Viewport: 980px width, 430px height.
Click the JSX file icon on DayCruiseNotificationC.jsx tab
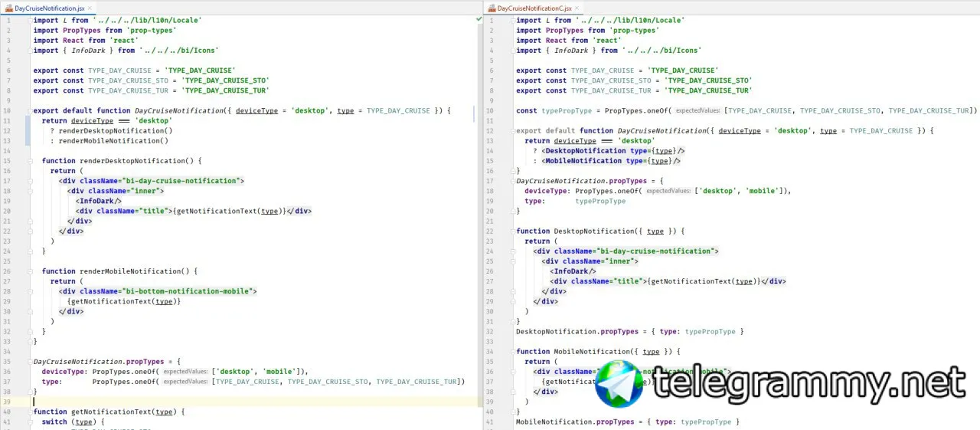point(492,8)
